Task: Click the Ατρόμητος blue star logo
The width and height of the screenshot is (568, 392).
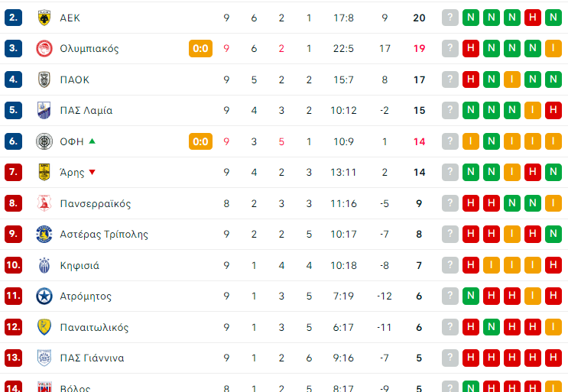Action: [x=44, y=296]
